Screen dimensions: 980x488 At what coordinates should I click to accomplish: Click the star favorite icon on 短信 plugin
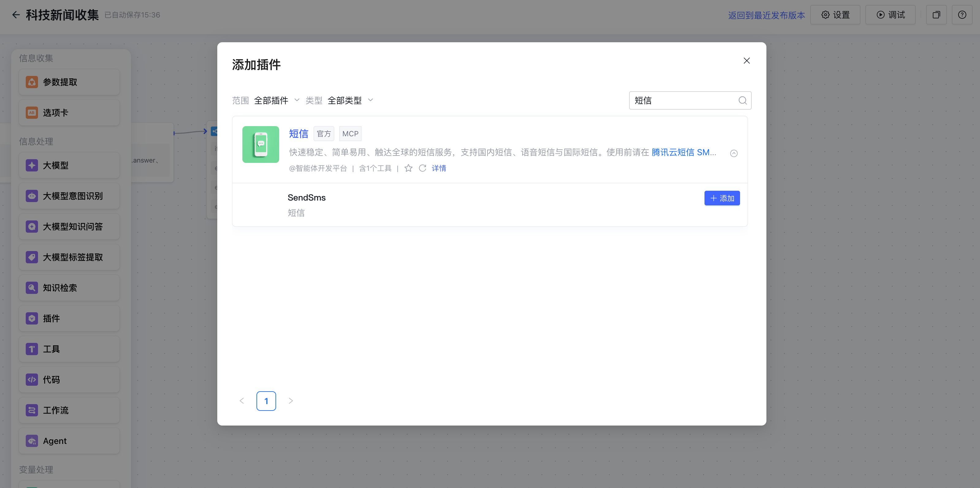click(x=408, y=168)
